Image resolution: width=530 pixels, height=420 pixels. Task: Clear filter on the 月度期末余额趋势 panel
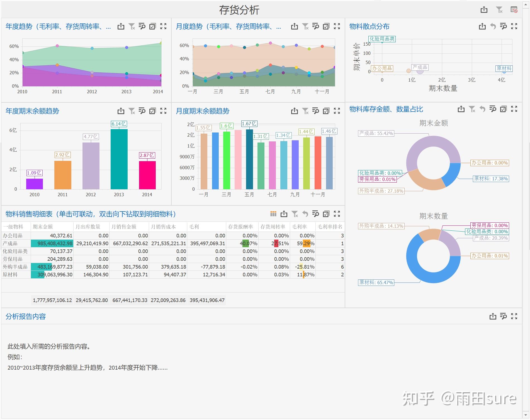[x=305, y=111]
